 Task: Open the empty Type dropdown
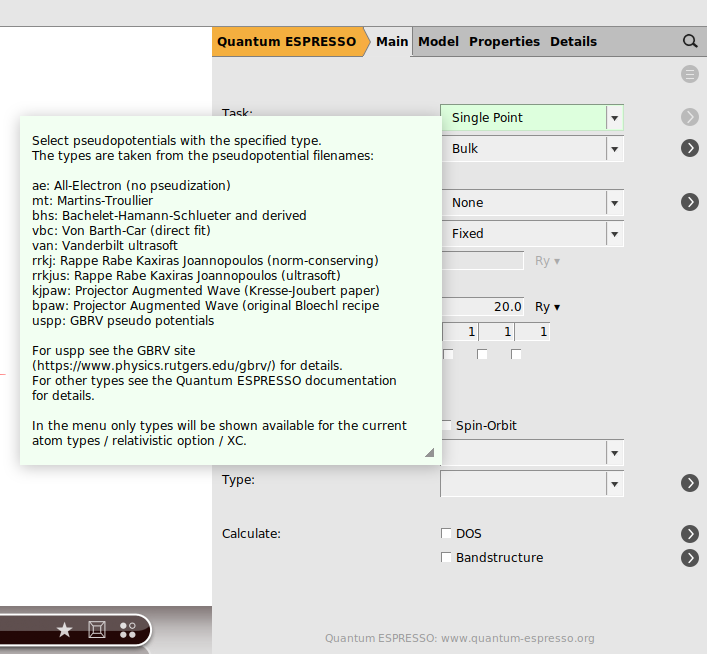[x=532, y=484]
